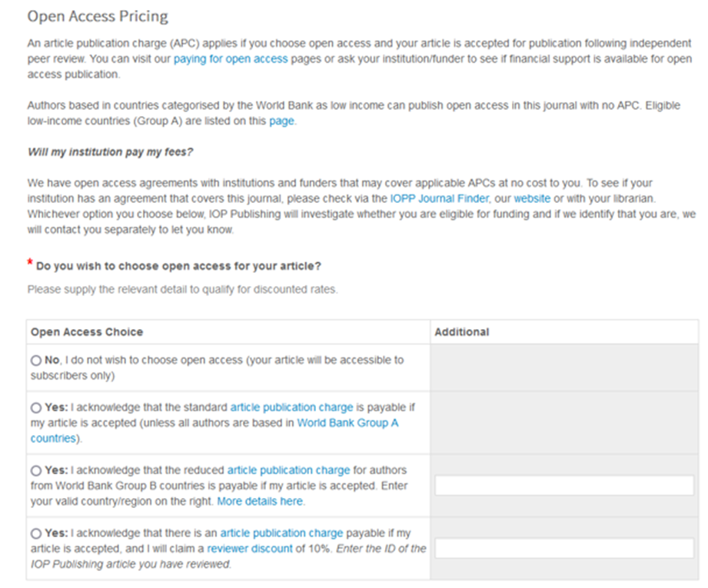Image resolution: width=708 pixels, height=588 pixels.
Task: Focus the country/region input field for Group B
Action: point(564,486)
